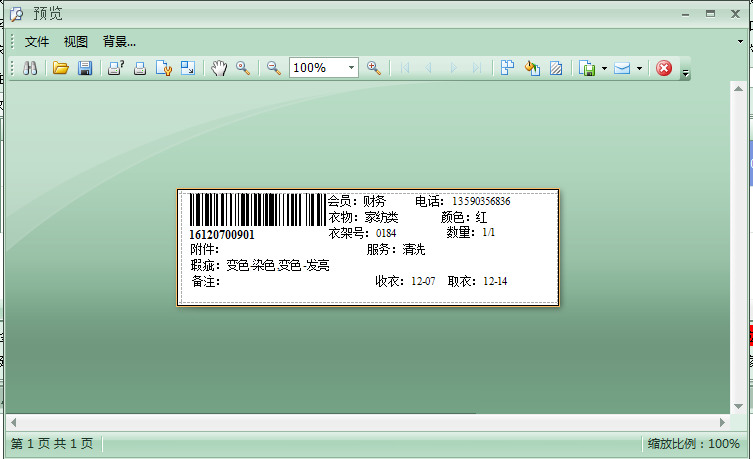Open the print dialog icon with question mark
This screenshot has width=753, height=459.
pyautogui.click(x=116, y=68)
